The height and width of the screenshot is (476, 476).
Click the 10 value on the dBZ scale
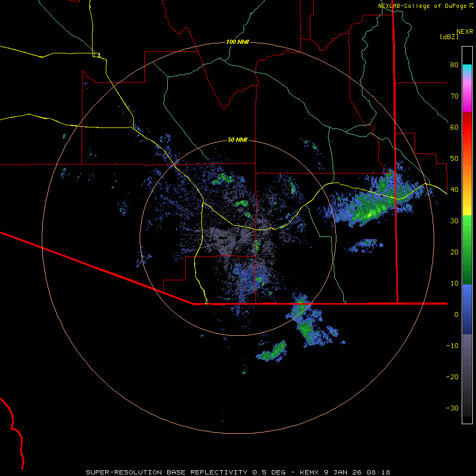point(454,283)
